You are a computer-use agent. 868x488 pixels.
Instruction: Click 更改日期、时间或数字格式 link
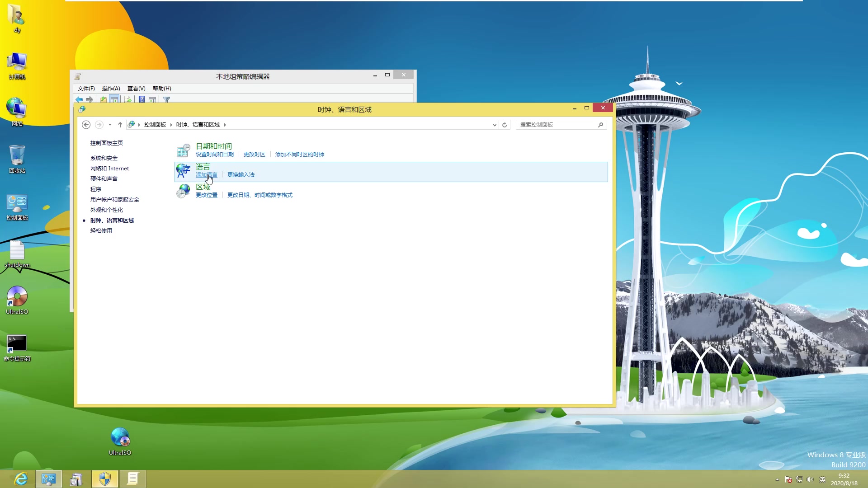point(260,195)
